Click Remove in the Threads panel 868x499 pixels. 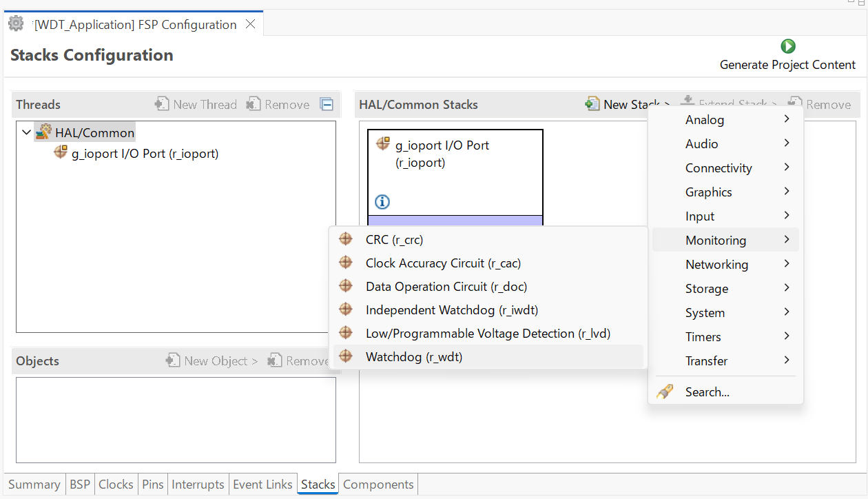[278, 105]
